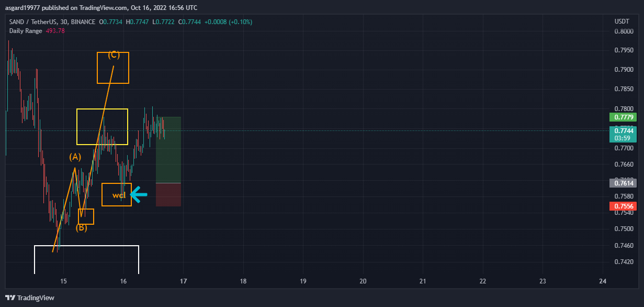Select the low value L0.7722

pyautogui.click(x=163, y=22)
